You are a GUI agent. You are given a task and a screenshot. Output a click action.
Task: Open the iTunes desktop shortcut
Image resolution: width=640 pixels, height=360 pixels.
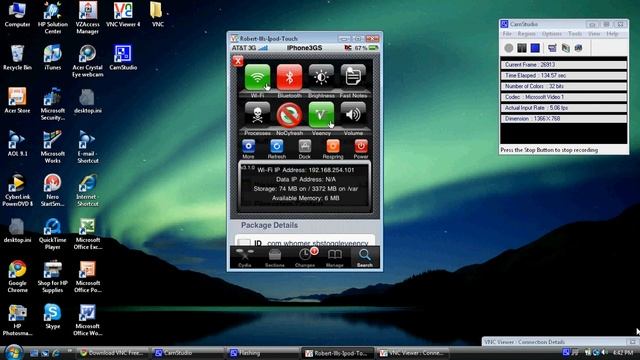click(x=53, y=58)
